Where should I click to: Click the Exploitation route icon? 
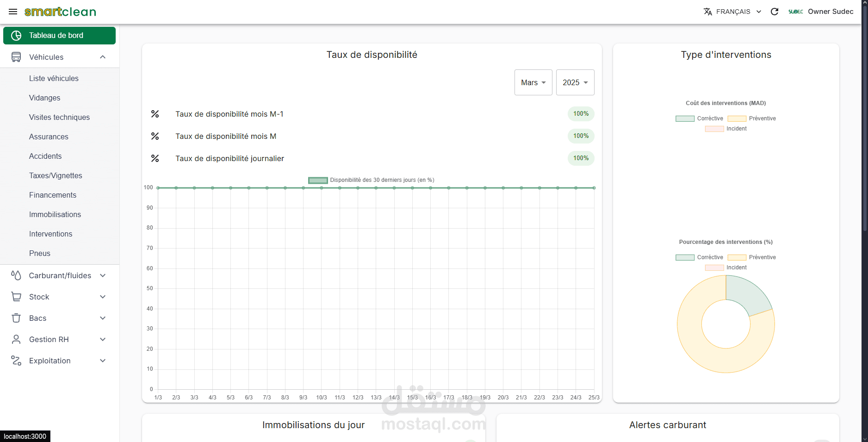click(x=16, y=361)
